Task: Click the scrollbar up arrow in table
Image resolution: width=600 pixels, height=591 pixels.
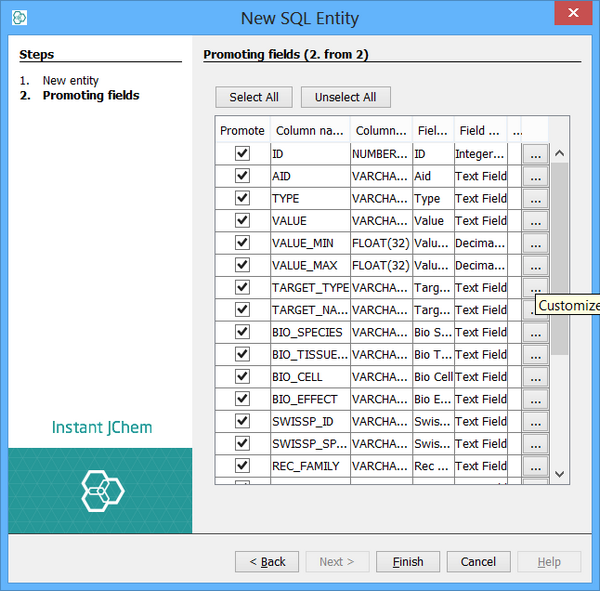Action: click(559, 154)
